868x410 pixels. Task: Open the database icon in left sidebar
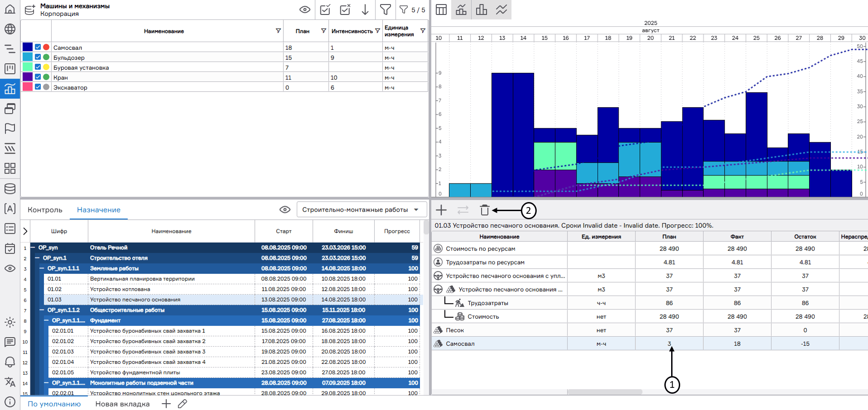pyautogui.click(x=10, y=189)
